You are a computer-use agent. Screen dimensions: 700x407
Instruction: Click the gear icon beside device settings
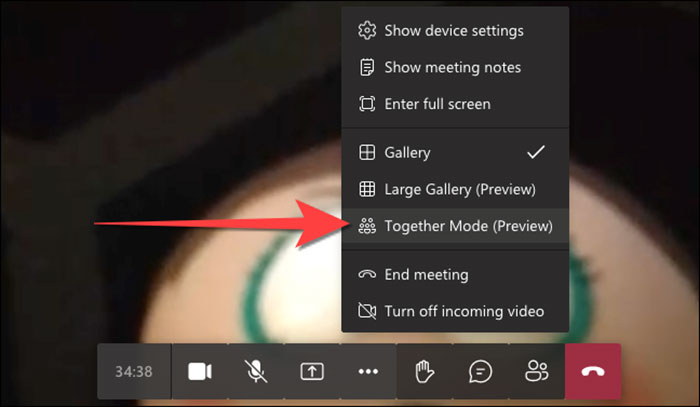[367, 31]
